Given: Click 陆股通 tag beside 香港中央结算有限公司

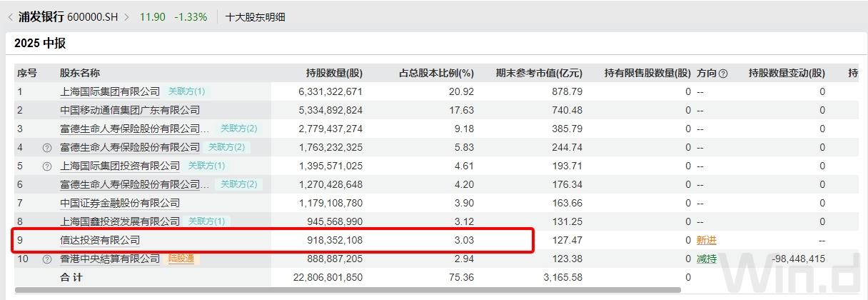Looking at the screenshot, I should (x=181, y=259).
